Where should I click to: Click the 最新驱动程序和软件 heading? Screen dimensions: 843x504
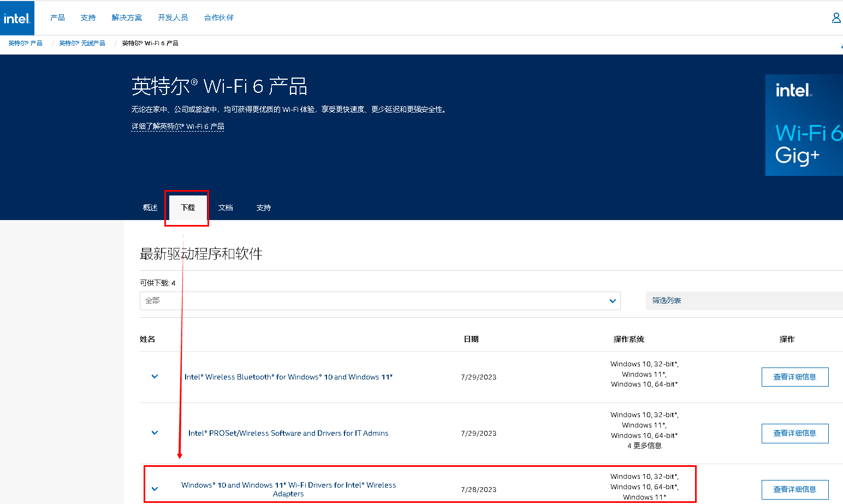[201, 254]
